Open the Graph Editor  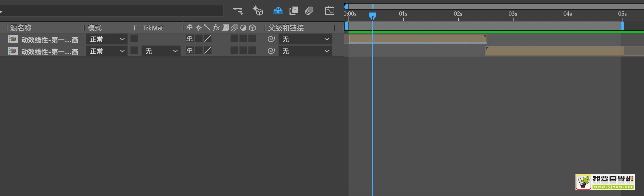coord(329,11)
